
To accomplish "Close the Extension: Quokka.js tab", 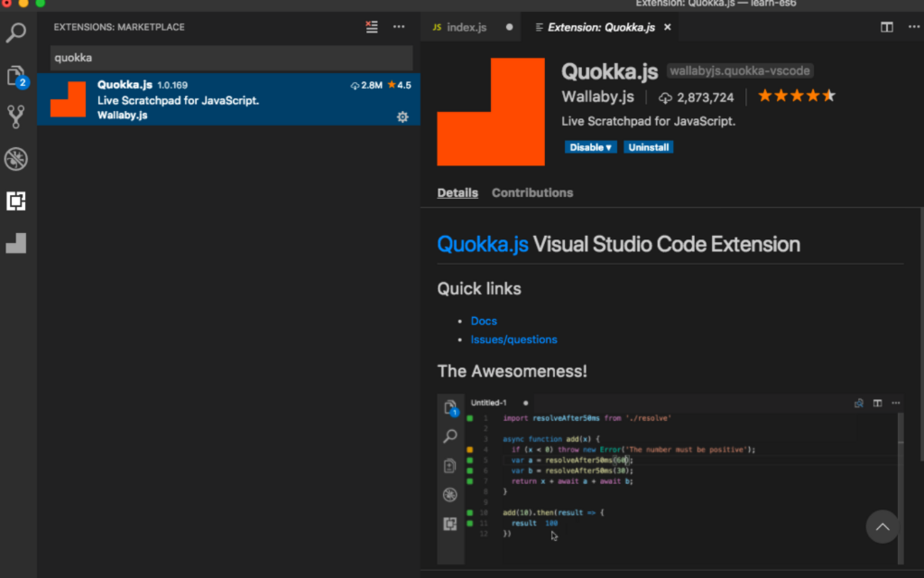I will 667,27.
